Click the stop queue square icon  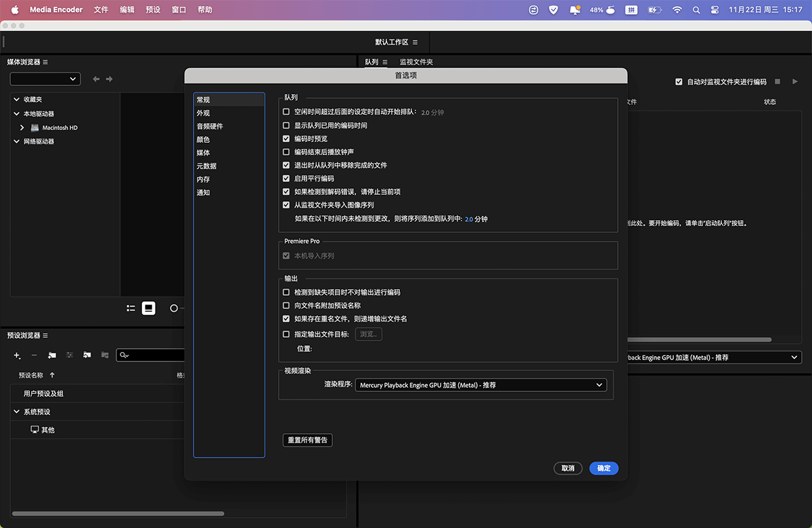coord(777,81)
